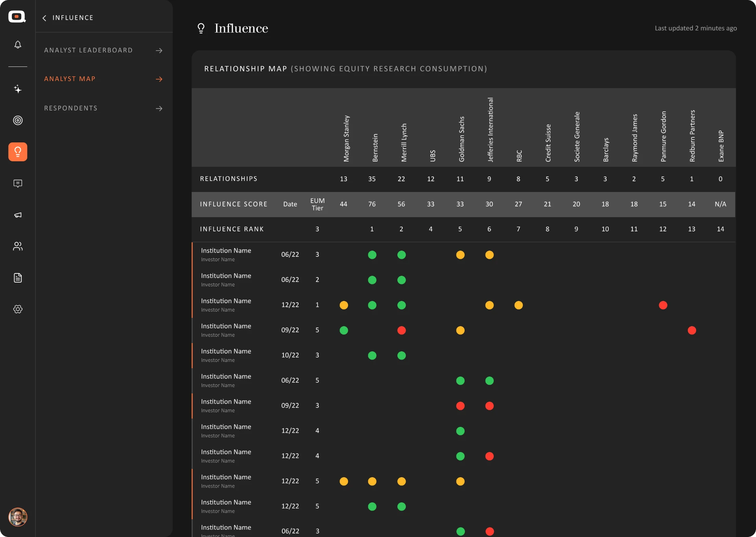Open the target icon in sidebar
The image size is (756, 537).
point(18,120)
